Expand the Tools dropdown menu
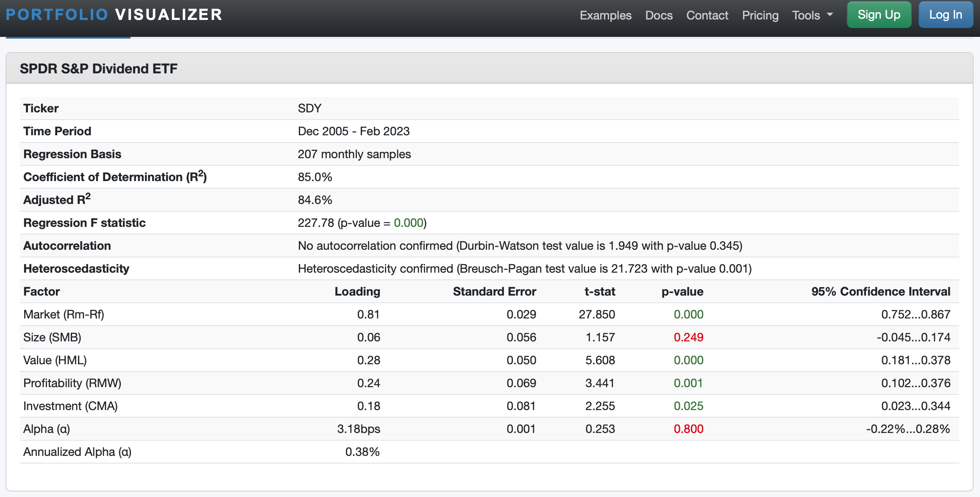Viewport: 980px width, 497px height. [807, 15]
